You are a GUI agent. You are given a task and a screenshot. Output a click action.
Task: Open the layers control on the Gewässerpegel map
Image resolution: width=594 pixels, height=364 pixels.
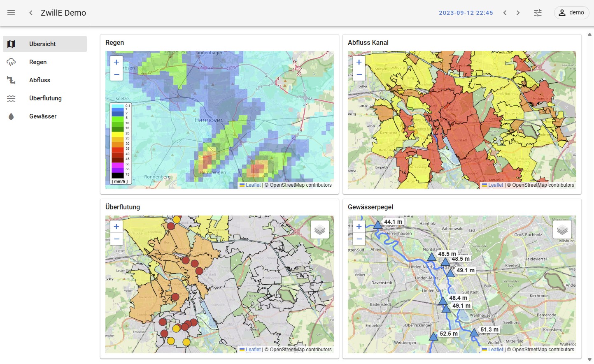coord(562,230)
